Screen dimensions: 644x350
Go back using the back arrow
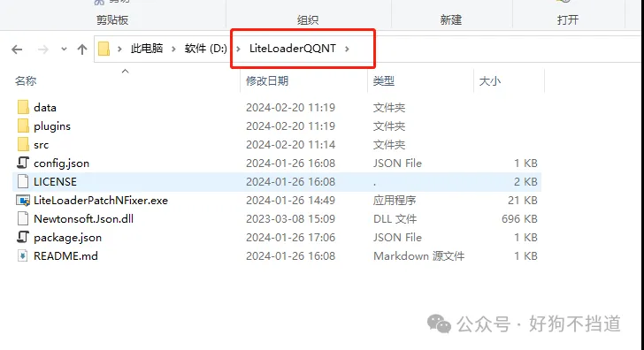click(17, 49)
